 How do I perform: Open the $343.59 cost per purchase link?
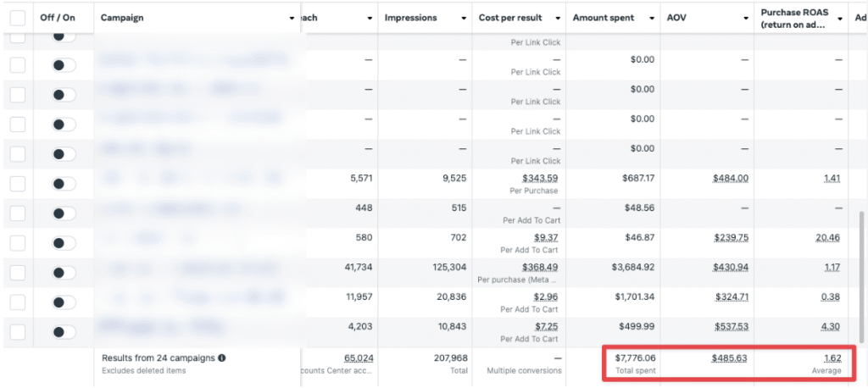click(x=540, y=178)
